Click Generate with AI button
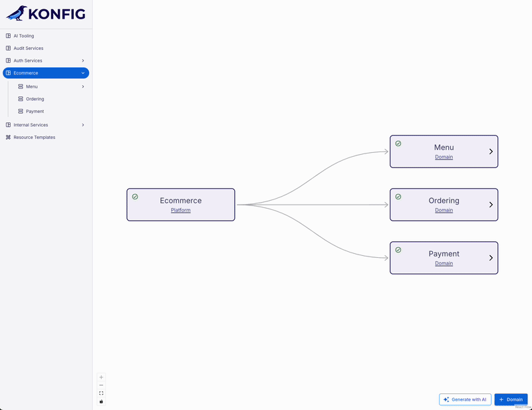Viewport: 532px width, 410px height. tap(465, 399)
